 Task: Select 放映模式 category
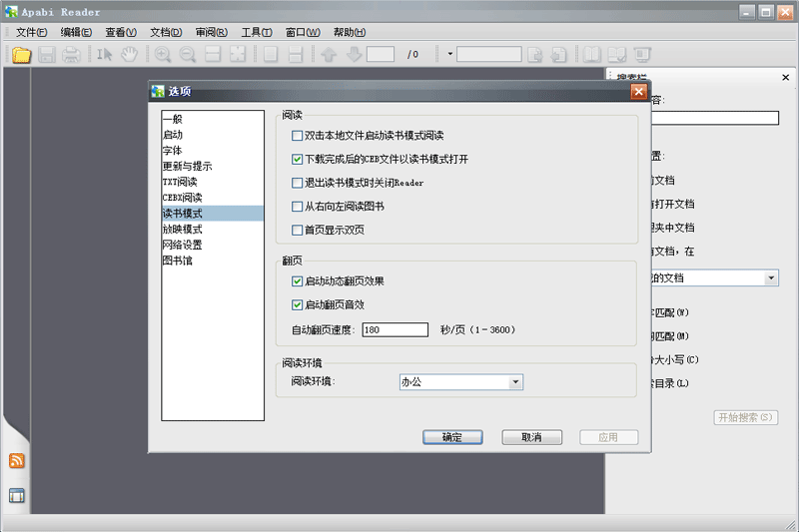click(x=213, y=230)
